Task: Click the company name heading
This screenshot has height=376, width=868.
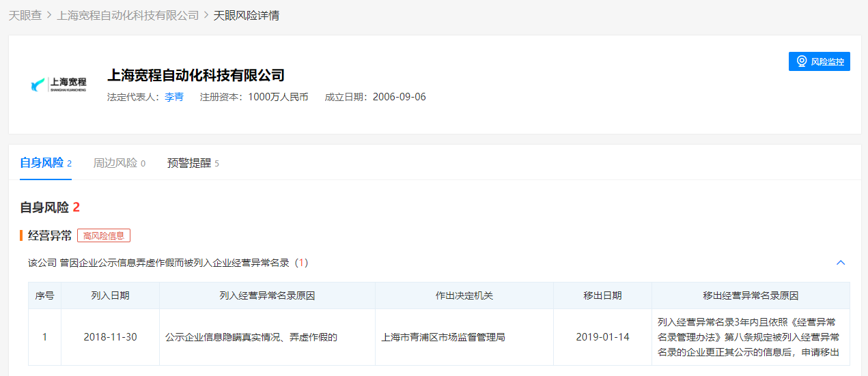Action: coord(195,75)
